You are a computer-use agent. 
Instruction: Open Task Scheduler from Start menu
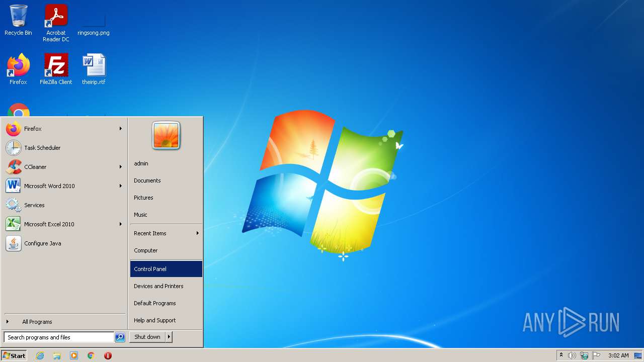(64, 148)
